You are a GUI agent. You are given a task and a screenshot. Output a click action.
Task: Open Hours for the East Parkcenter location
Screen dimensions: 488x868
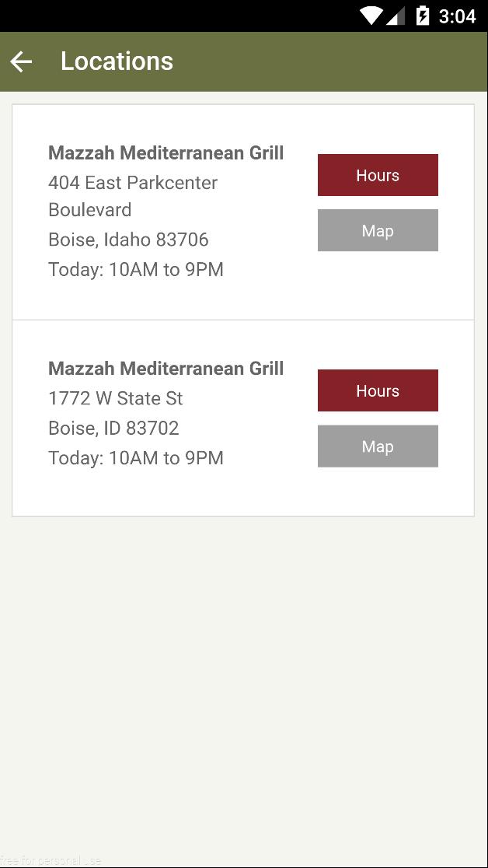(x=377, y=174)
